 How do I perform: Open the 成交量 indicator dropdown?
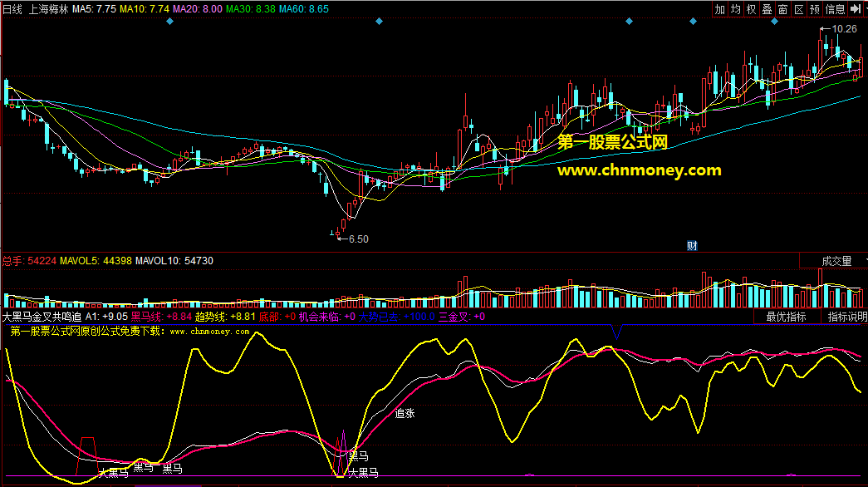pyautogui.click(x=834, y=261)
